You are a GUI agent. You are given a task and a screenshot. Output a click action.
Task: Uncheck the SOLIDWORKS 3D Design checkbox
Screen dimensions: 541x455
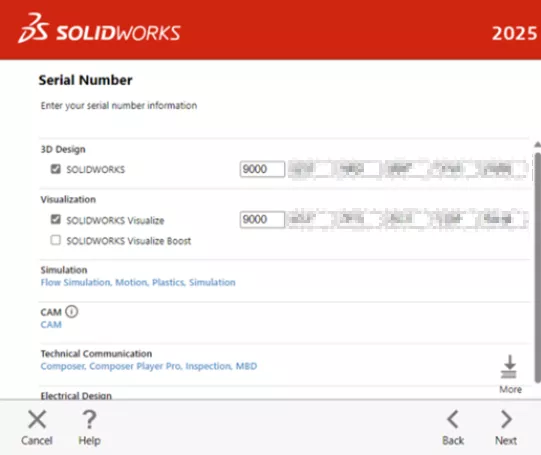click(x=56, y=169)
